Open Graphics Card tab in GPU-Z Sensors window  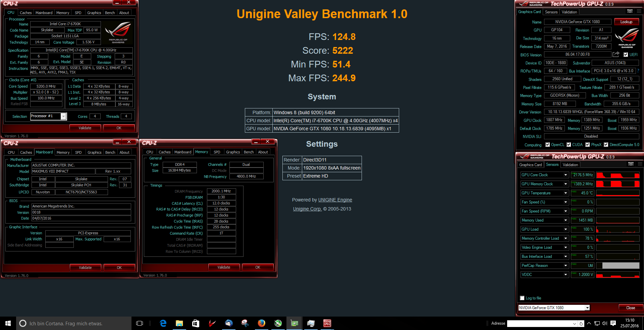point(531,165)
